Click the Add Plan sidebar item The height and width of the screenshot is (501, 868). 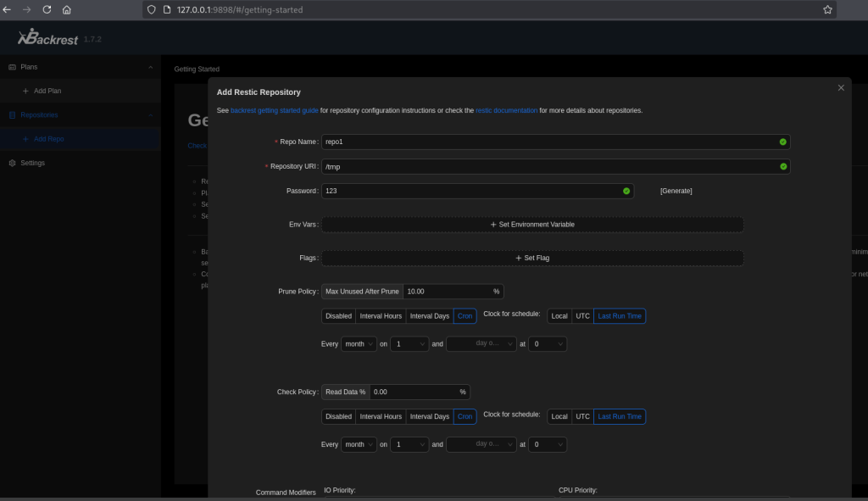(x=47, y=91)
